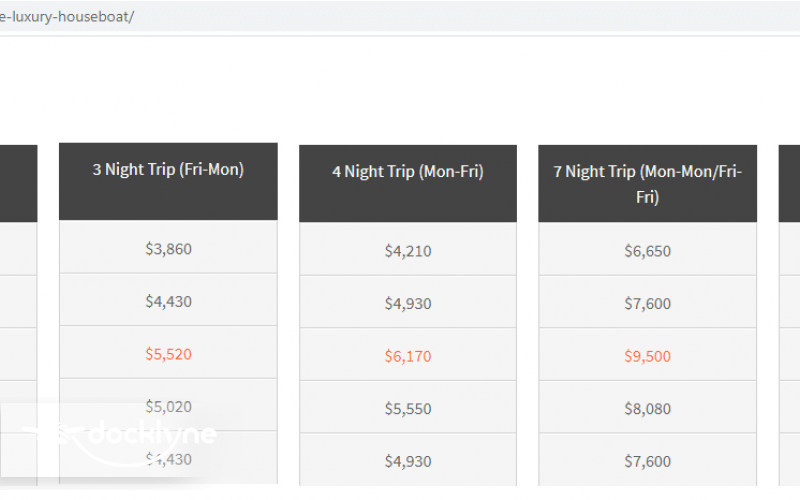Click the $6,650 price cell
Viewport: 800px width, 500px height.
coord(648,250)
